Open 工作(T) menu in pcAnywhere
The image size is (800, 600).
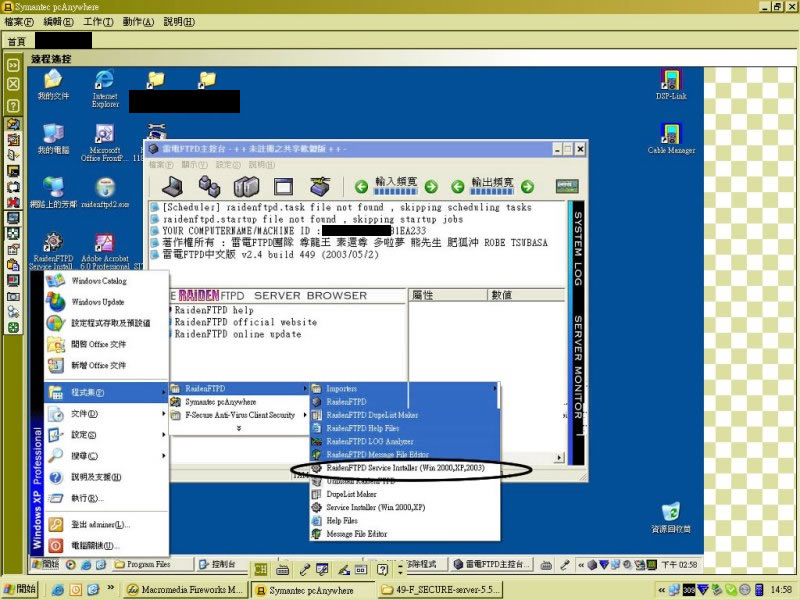click(98, 22)
